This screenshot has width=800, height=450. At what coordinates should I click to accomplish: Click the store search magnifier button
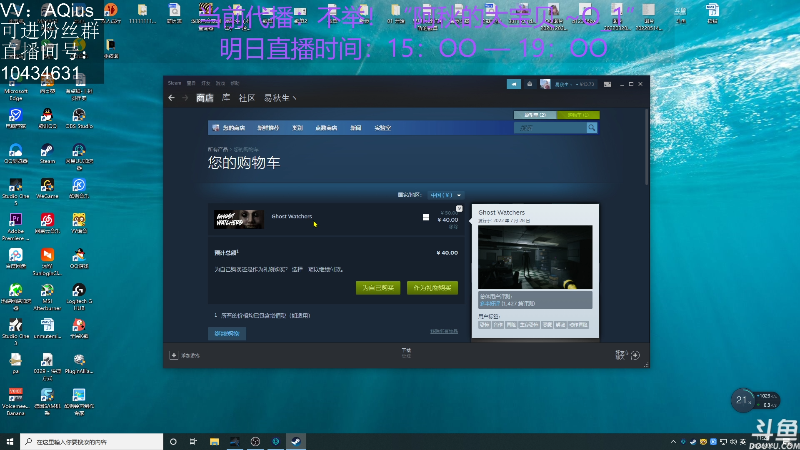coord(591,128)
